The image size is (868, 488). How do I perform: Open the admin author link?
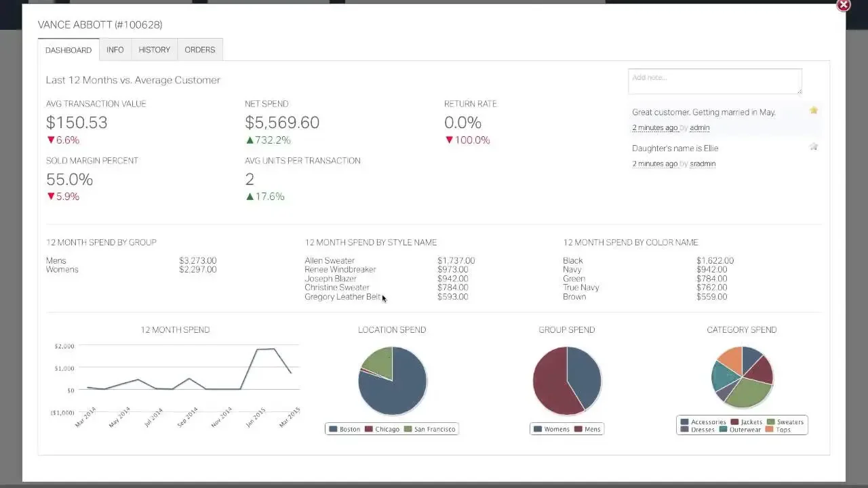tap(700, 127)
